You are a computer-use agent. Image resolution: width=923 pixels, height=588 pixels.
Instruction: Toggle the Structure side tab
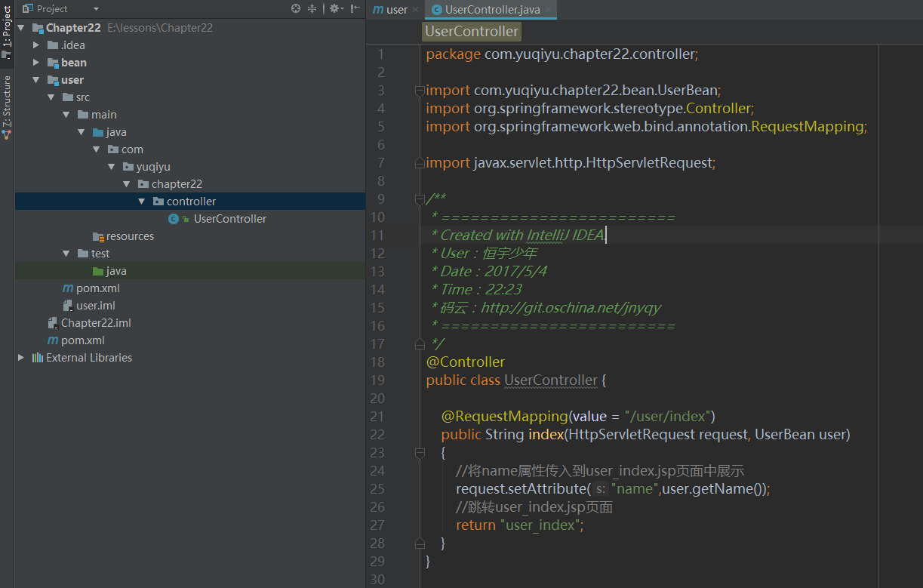[7, 106]
